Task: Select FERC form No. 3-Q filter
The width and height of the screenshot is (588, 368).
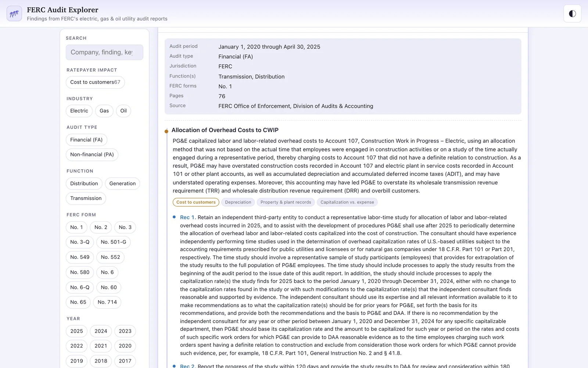Action: (x=80, y=242)
